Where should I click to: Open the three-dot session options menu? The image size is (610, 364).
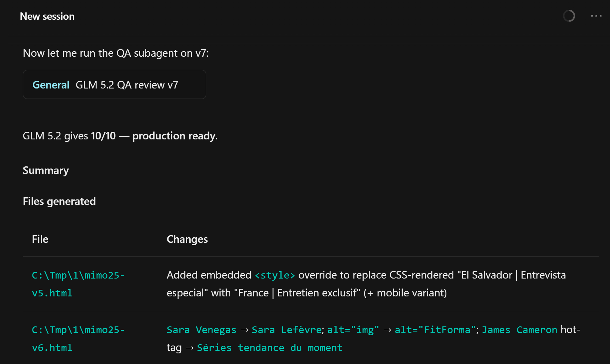pyautogui.click(x=596, y=16)
